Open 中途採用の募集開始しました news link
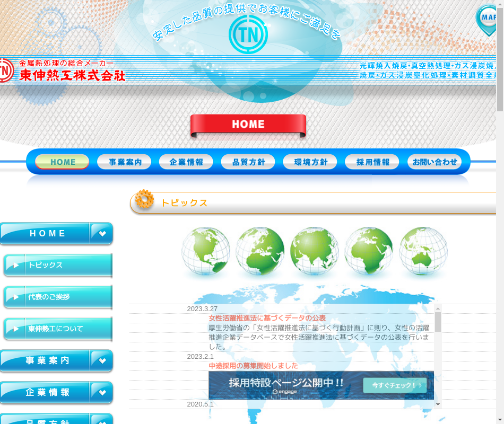Screen dimensions: 504x424 click(x=253, y=366)
